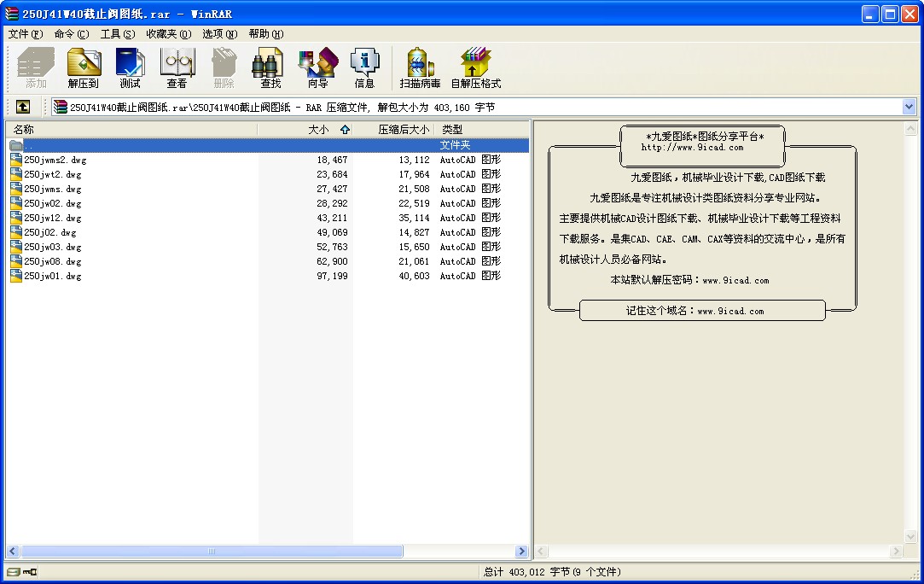924x584 pixels.
Task: Go up one folder level button
Action: pos(23,107)
